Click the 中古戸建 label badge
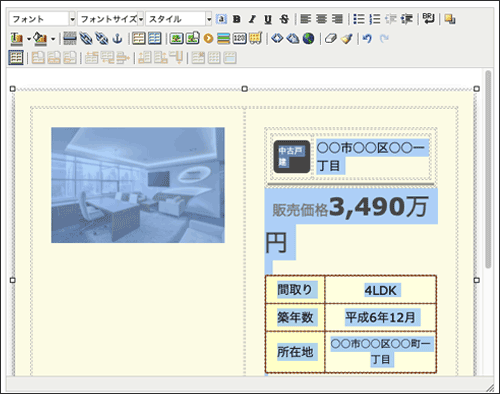Screen dimensions: 500x394 292,157
